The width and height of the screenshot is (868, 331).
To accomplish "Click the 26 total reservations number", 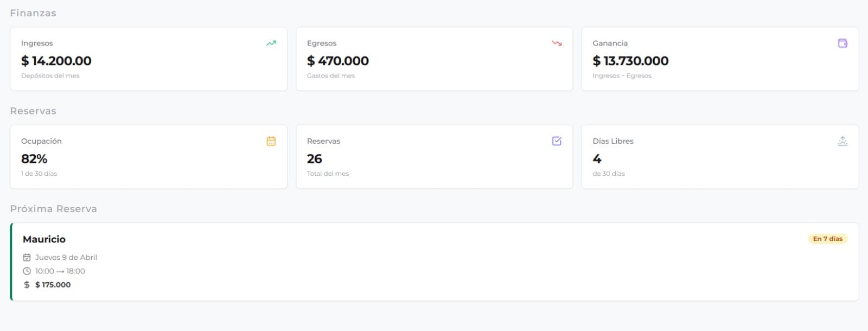I will 315,159.
